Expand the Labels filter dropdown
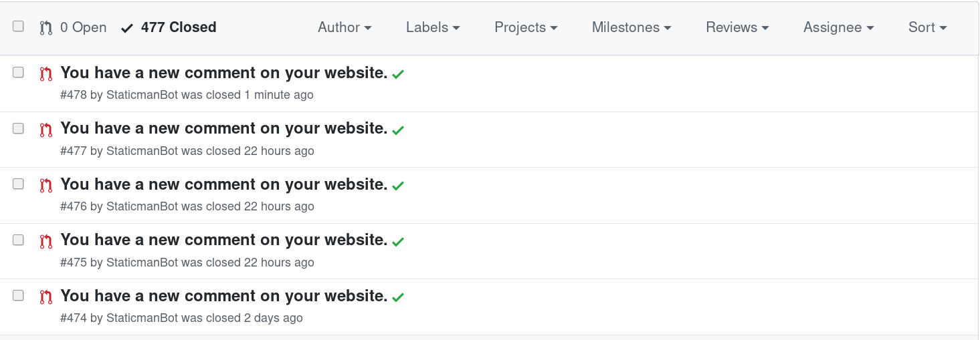This screenshot has width=980, height=340. (433, 27)
